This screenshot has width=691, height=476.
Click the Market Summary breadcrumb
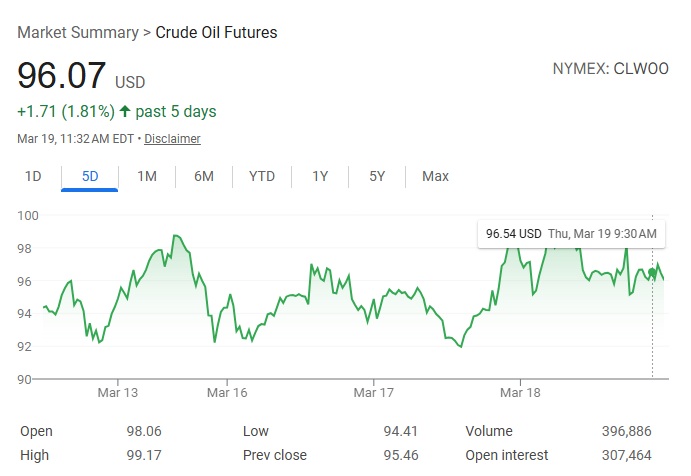point(78,33)
